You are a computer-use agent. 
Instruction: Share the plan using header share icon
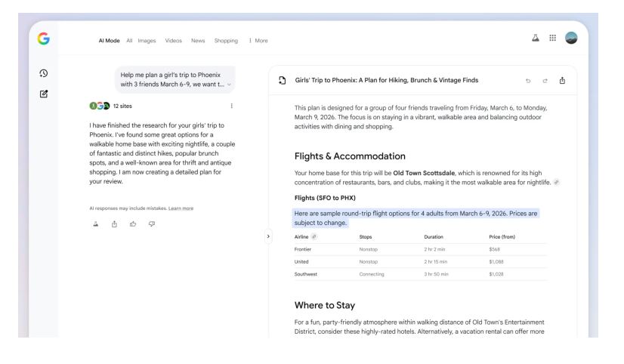562,80
